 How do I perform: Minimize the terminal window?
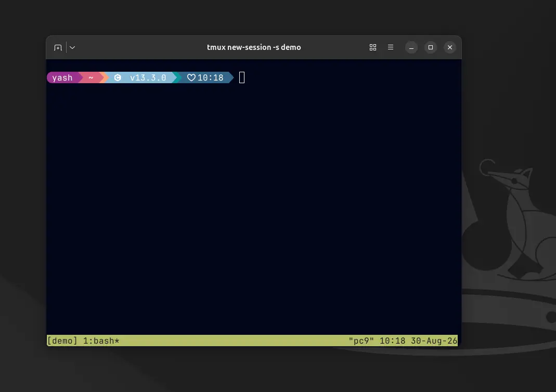(x=411, y=47)
